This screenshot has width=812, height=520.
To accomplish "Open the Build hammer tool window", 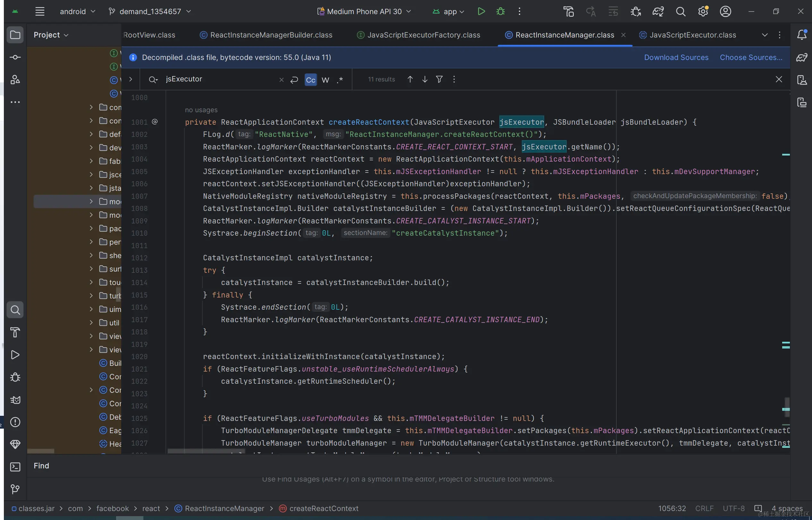I will (x=15, y=332).
